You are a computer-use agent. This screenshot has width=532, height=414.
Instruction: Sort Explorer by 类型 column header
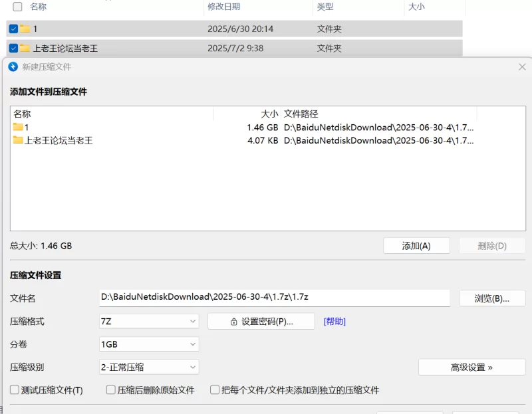(x=325, y=7)
